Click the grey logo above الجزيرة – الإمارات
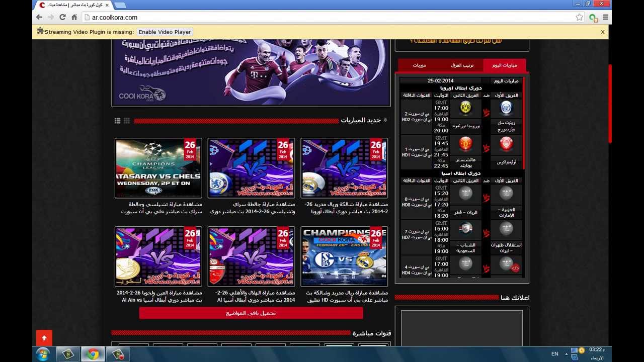Image resolution: width=644 pixels, height=362 pixels. point(506,193)
